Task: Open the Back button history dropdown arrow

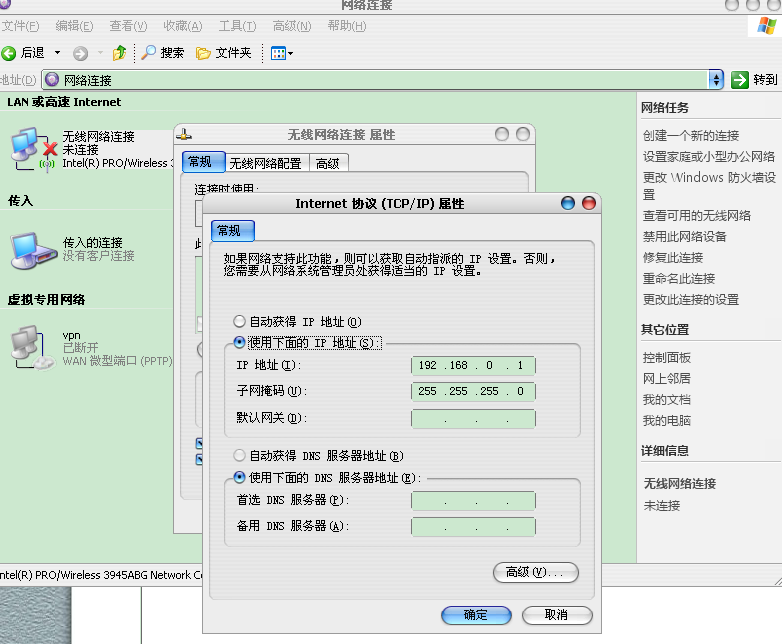Action: pos(57,53)
